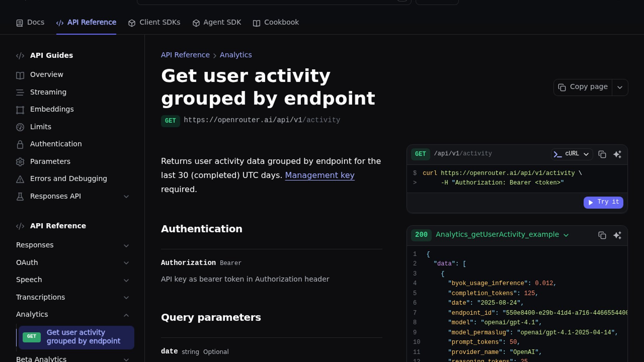Click the Authentication lock icon

20,144
